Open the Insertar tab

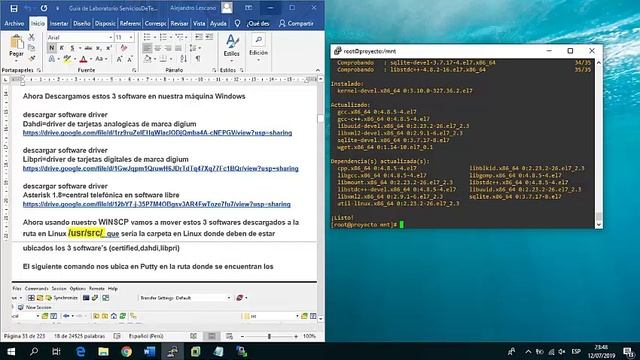pyautogui.click(x=59, y=24)
